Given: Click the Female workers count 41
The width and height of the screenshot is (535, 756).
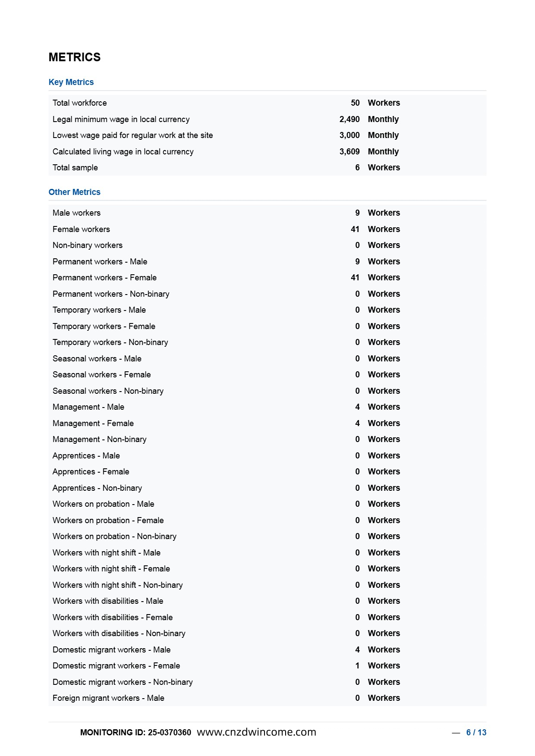Looking at the screenshot, I should click(x=355, y=229).
